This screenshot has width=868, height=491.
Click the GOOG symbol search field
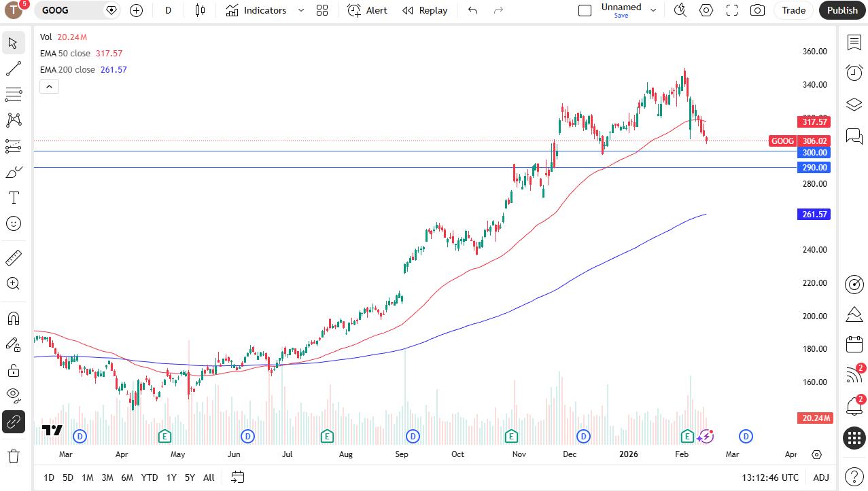pos(79,10)
